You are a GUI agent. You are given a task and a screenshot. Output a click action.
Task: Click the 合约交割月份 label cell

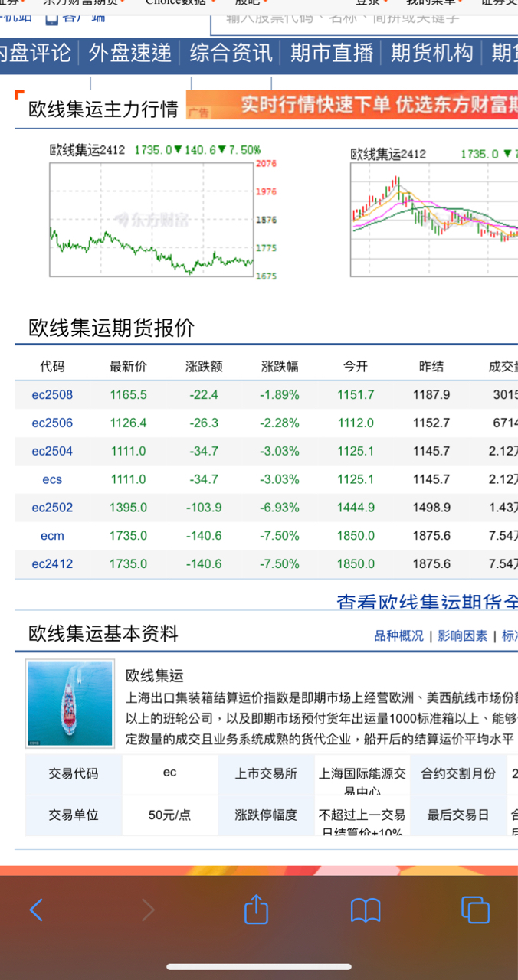click(x=458, y=774)
